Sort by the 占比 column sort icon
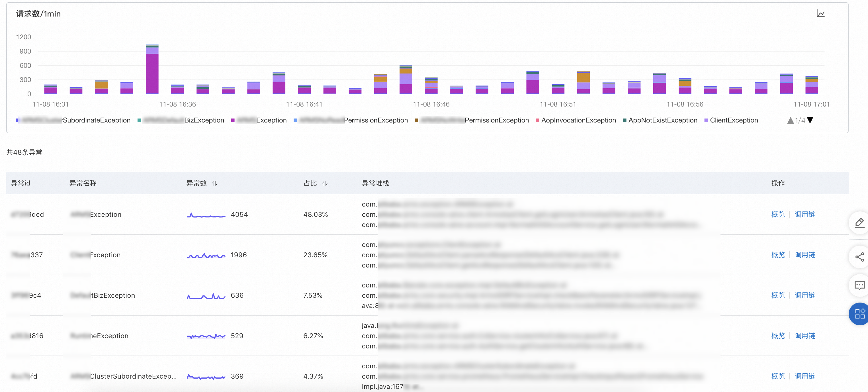The height and width of the screenshot is (392, 868). 325,183
